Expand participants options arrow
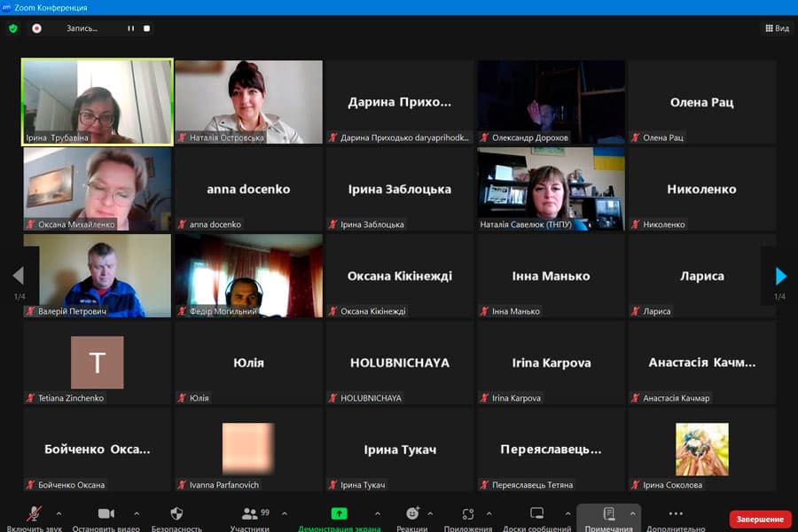Viewport: 798px width, 532px height. (285, 513)
